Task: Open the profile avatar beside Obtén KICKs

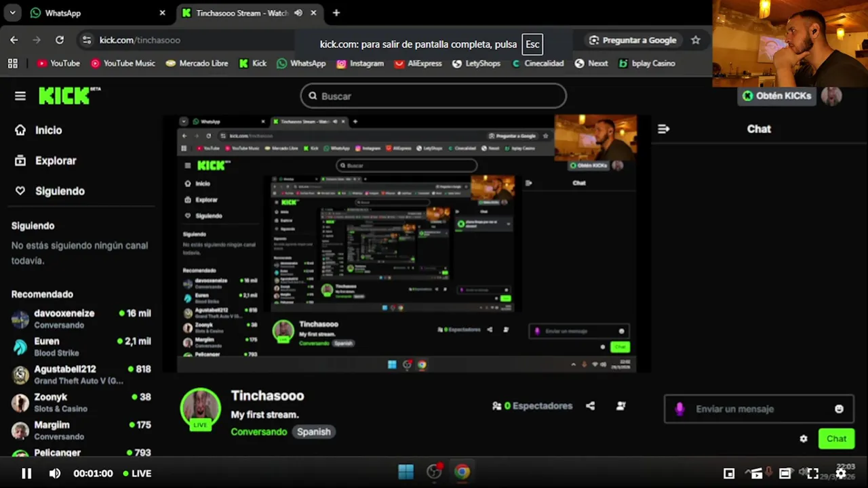Action: (x=831, y=96)
